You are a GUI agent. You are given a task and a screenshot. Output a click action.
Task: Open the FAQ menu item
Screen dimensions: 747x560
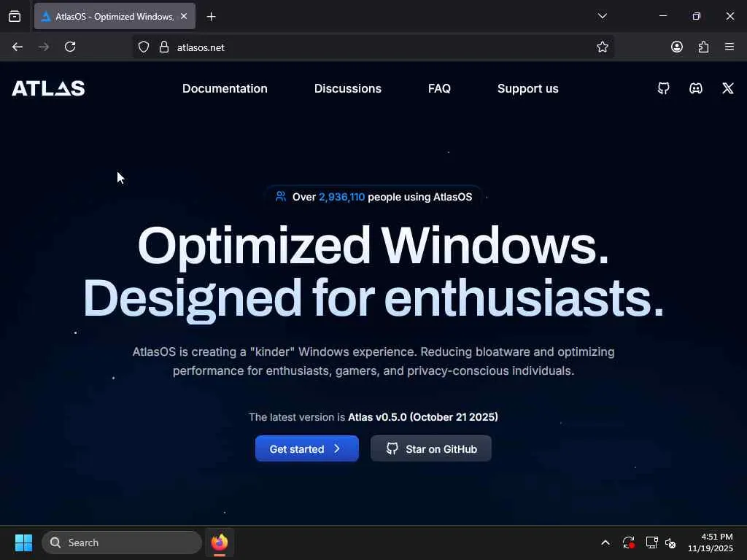point(439,88)
